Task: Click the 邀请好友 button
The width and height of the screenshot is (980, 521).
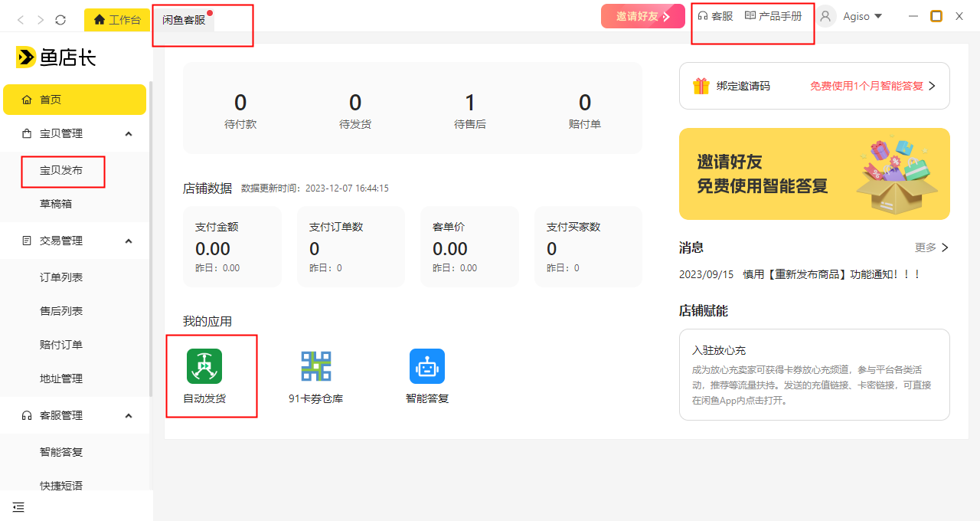Action: click(643, 16)
